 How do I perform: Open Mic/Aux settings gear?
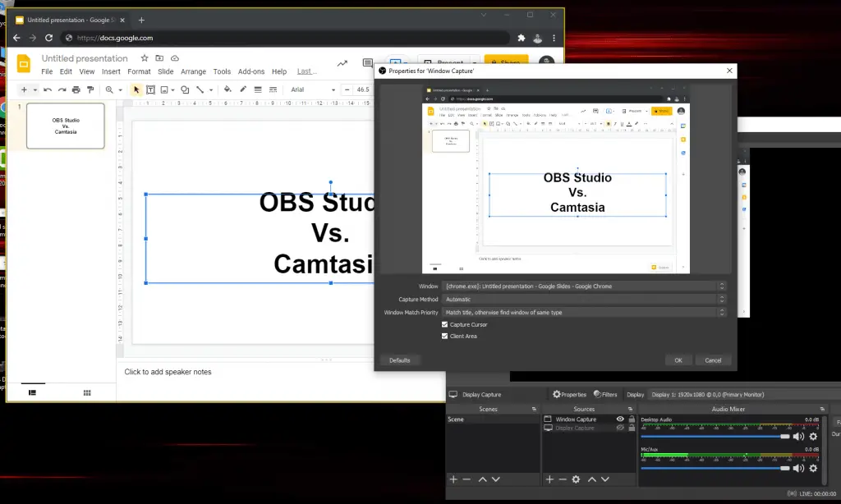click(814, 468)
